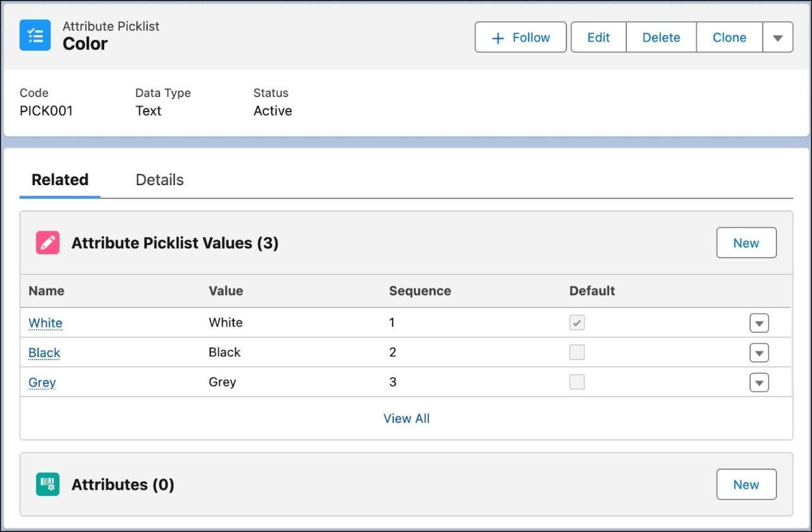Show row actions dropdown for Grey
This screenshot has width=812, height=532.
pos(759,383)
